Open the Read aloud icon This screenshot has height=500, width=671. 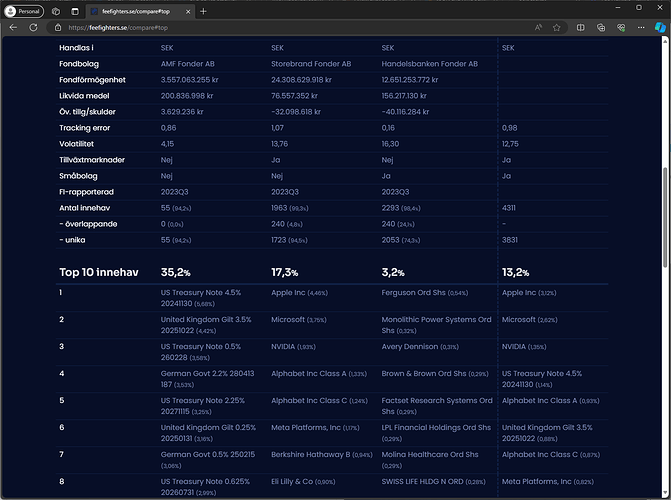click(x=538, y=28)
